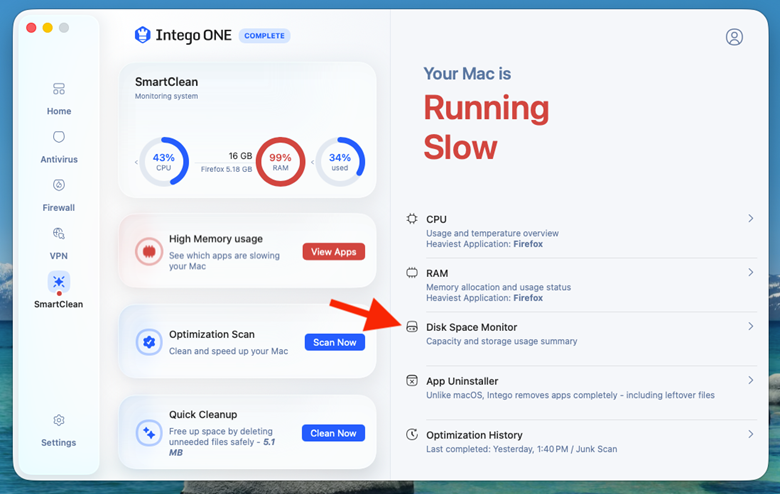Viewport: 780px width, 494px height.
Task: Click the COMPLETE plan badge
Action: (x=265, y=36)
